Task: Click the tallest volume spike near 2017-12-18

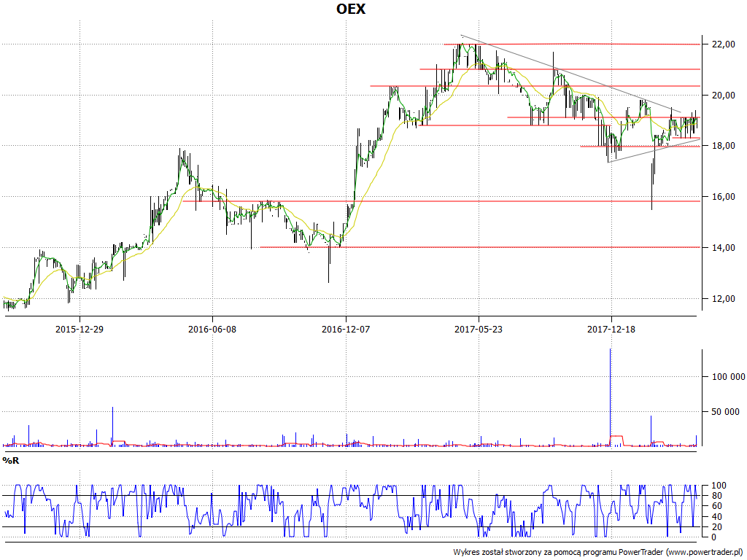Action: point(611,397)
